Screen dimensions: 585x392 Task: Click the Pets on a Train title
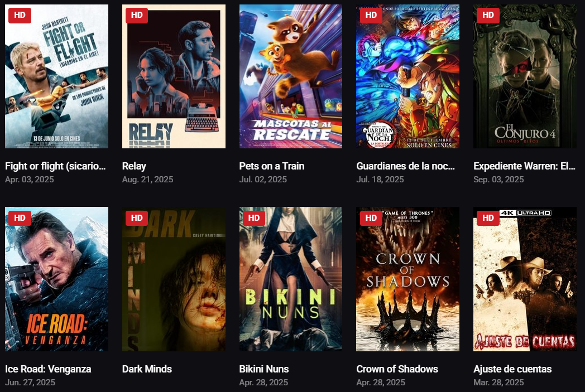(272, 166)
